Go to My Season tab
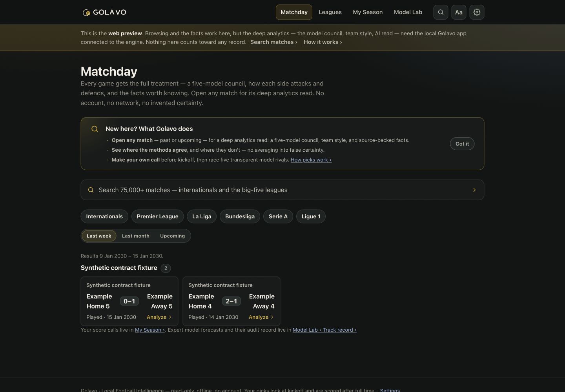Image resolution: width=565 pixels, height=392 pixels. (368, 12)
